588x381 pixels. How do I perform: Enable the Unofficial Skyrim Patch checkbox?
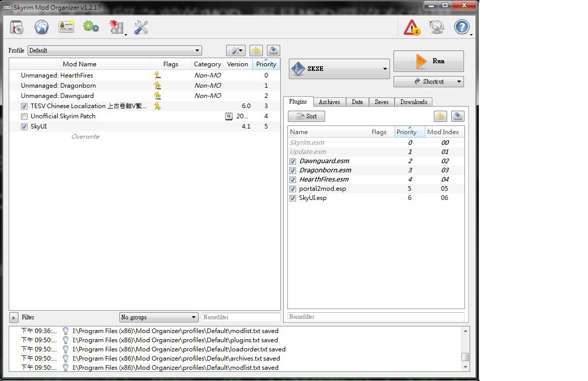[x=24, y=116]
